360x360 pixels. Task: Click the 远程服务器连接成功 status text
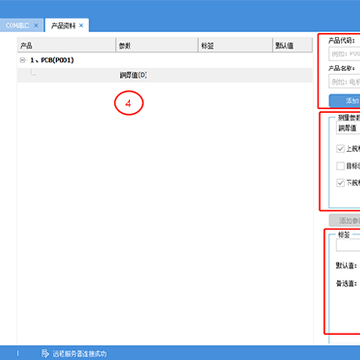tap(79, 354)
